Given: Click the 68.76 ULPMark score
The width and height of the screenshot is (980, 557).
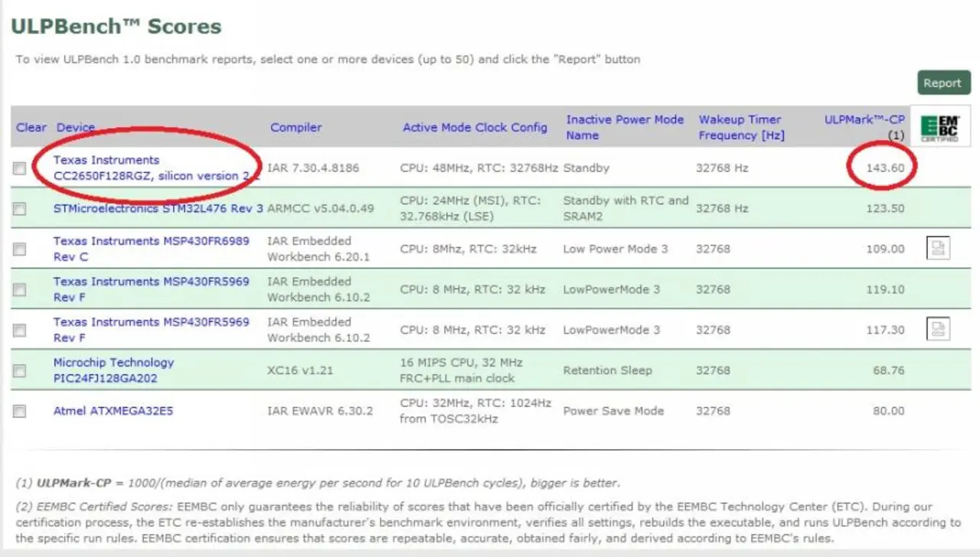Looking at the screenshot, I should click(888, 370).
